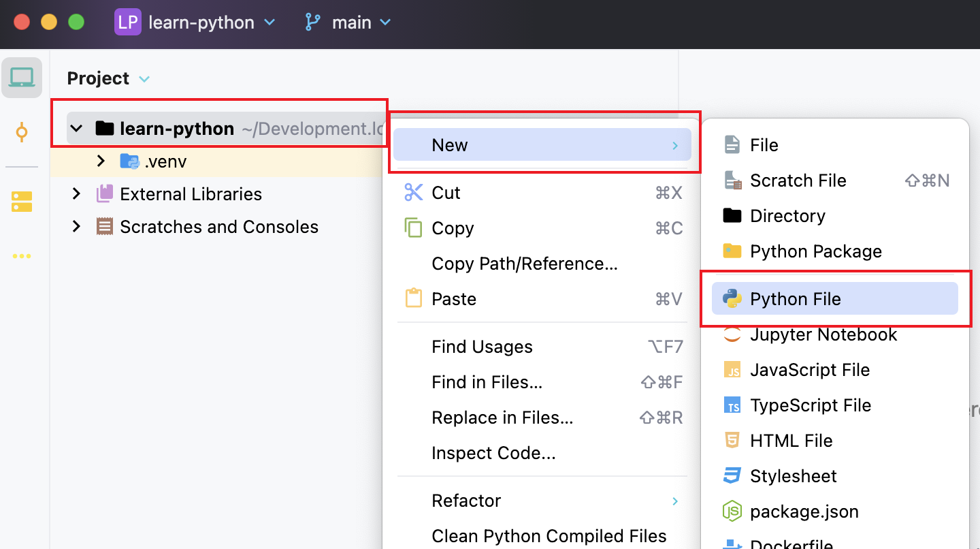Screen dimensions: 980x549
Task: Select New in the context menu
Action: tap(542, 145)
